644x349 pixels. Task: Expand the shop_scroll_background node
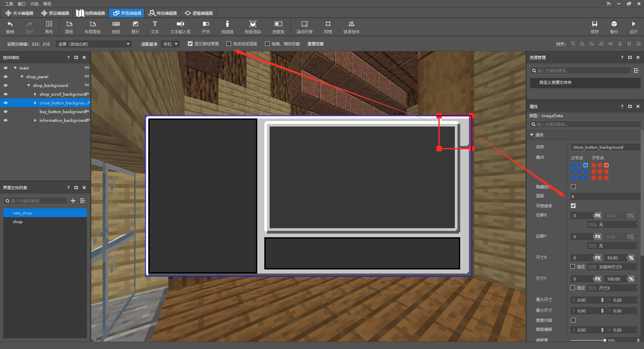(x=35, y=94)
